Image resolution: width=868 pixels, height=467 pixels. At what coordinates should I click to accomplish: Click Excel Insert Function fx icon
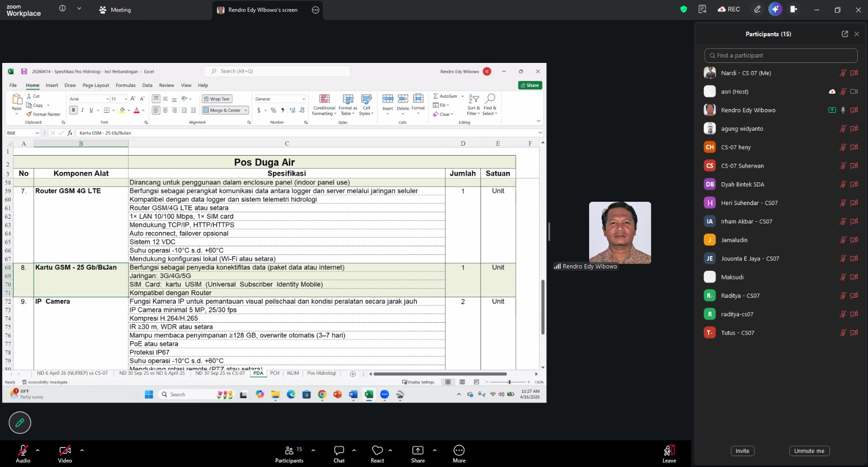pyautogui.click(x=70, y=133)
